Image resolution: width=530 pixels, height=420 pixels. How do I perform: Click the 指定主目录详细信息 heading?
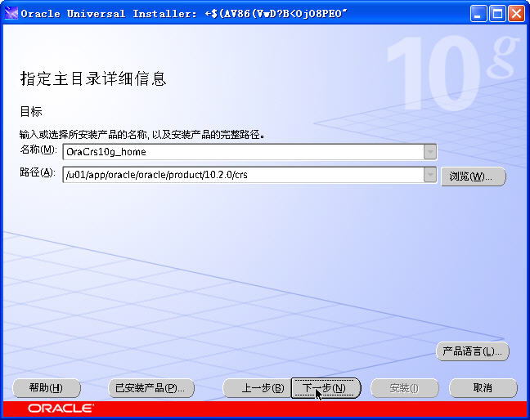(x=93, y=78)
